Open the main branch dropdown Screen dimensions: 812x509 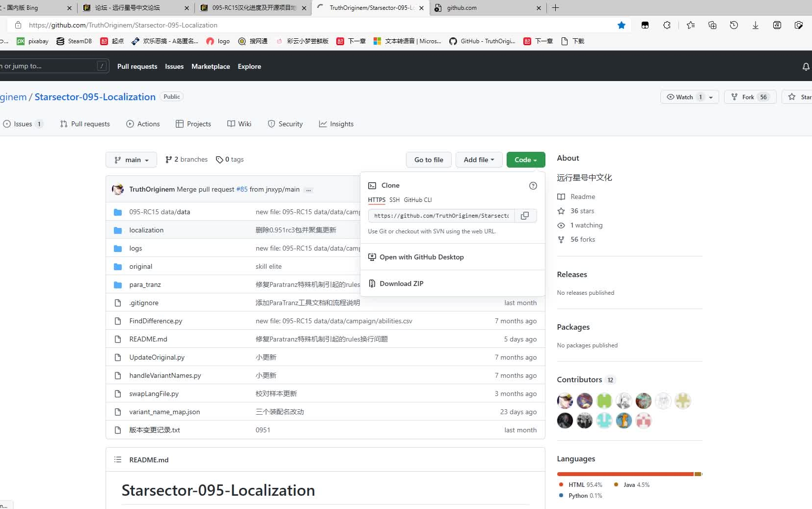131,160
